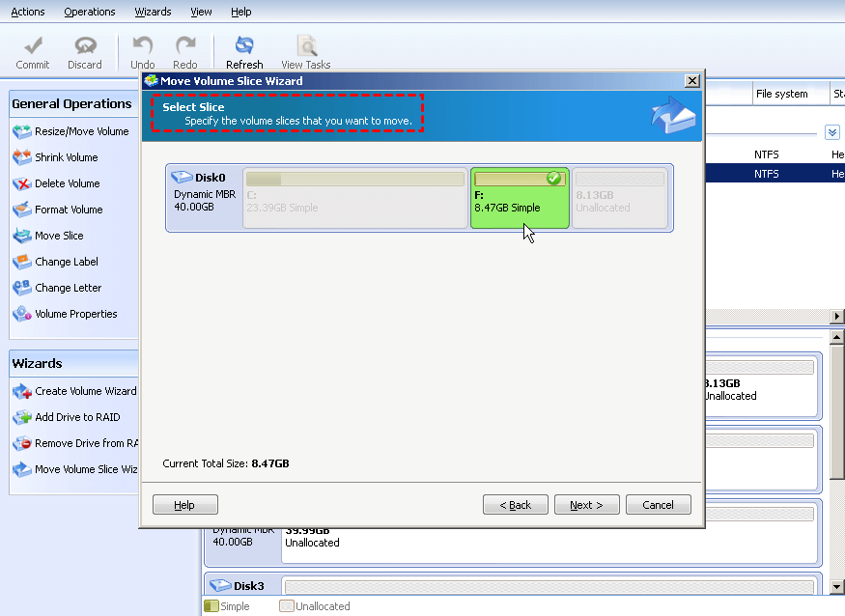Image resolution: width=845 pixels, height=616 pixels.
Task: Click the Help button in wizard
Action: 185,505
